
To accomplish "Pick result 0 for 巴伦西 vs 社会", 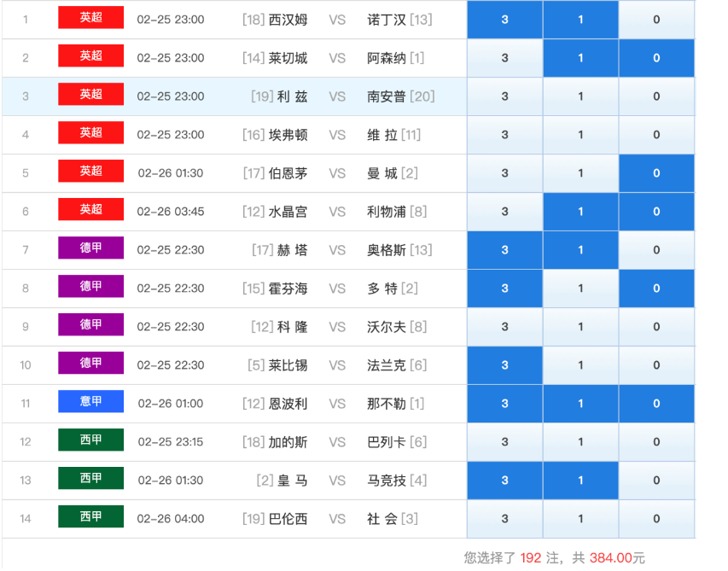I will click(x=656, y=519).
